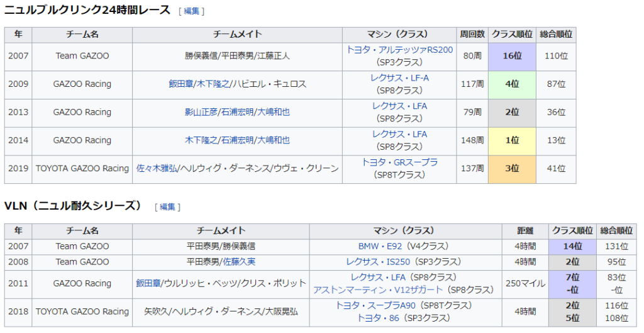The width and height of the screenshot is (644, 333).
Task: Open 木下隆之 link in 2009 row
Action: click(x=213, y=84)
